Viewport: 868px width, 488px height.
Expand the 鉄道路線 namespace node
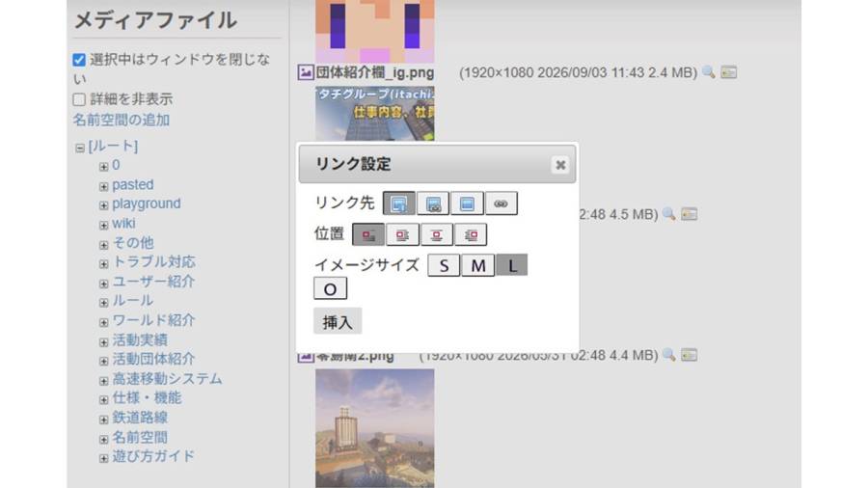(103, 420)
